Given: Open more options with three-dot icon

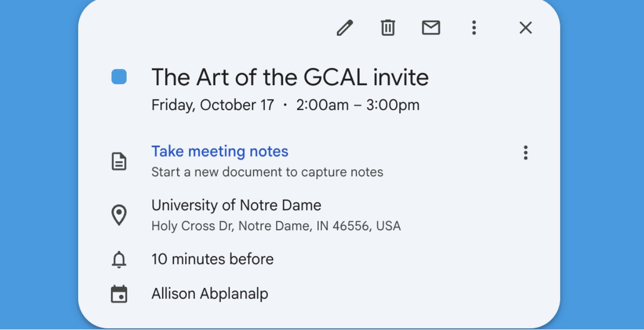Looking at the screenshot, I should (x=474, y=28).
